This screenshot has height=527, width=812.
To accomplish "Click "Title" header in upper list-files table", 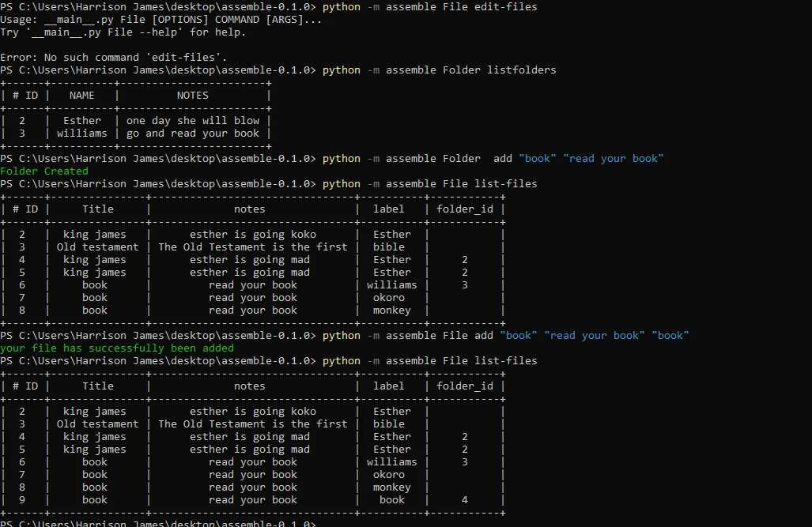I will (98, 209).
